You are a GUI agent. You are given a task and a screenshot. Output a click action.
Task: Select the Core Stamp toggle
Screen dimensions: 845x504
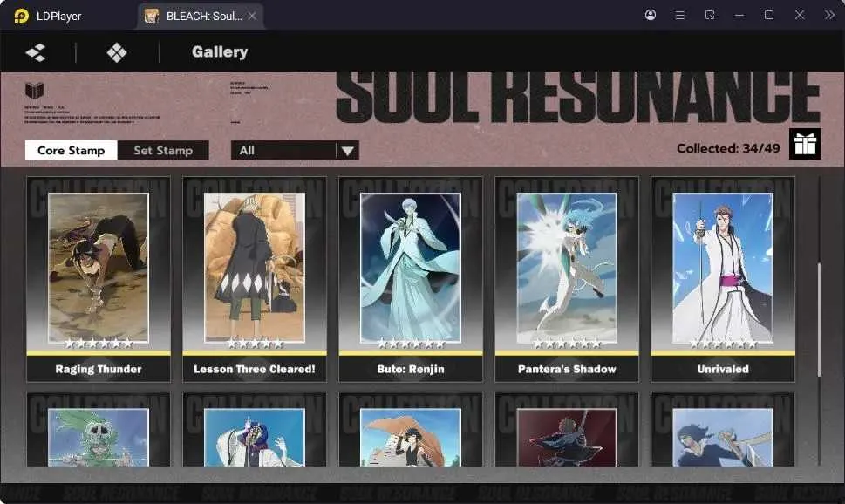72,150
